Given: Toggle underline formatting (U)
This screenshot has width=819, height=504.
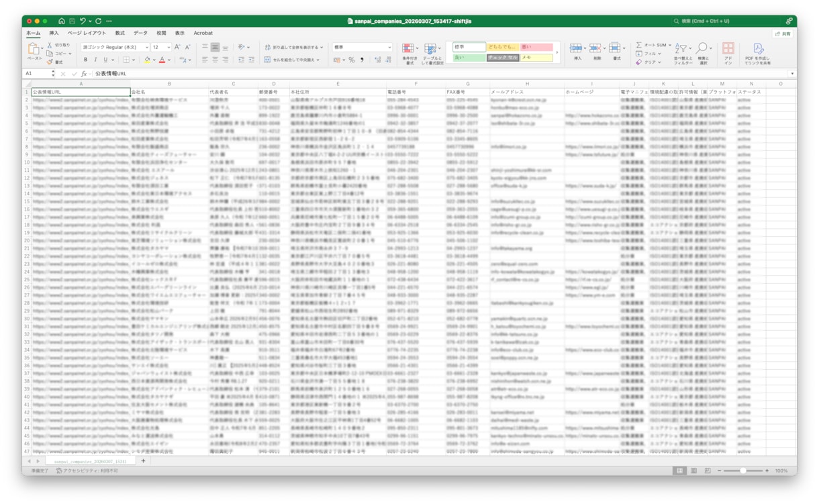Looking at the screenshot, I should coord(105,60).
